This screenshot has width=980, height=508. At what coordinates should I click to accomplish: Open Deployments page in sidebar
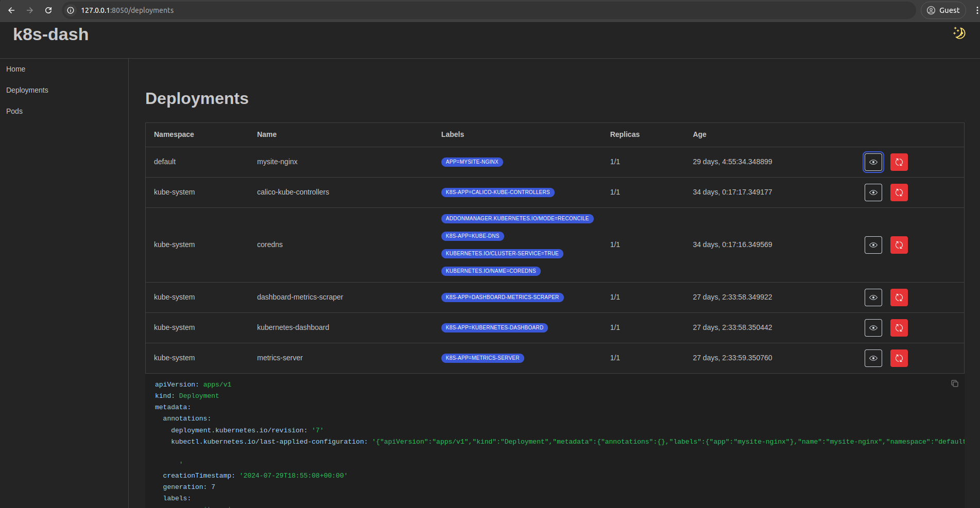pyautogui.click(x=27, y=90)
